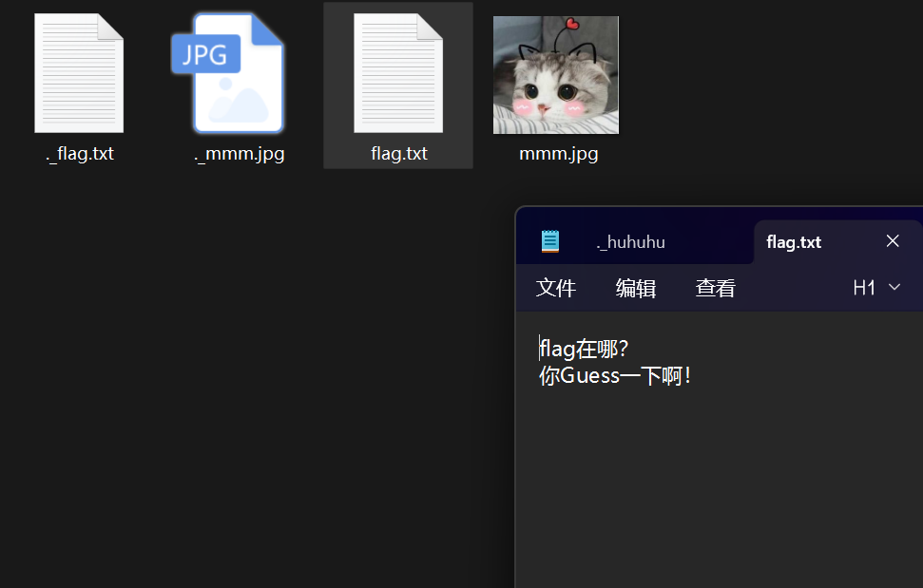Open the ._mmm.jpg JPG file icon
Viewport: 923px width, 588px height.
point(239,73)
